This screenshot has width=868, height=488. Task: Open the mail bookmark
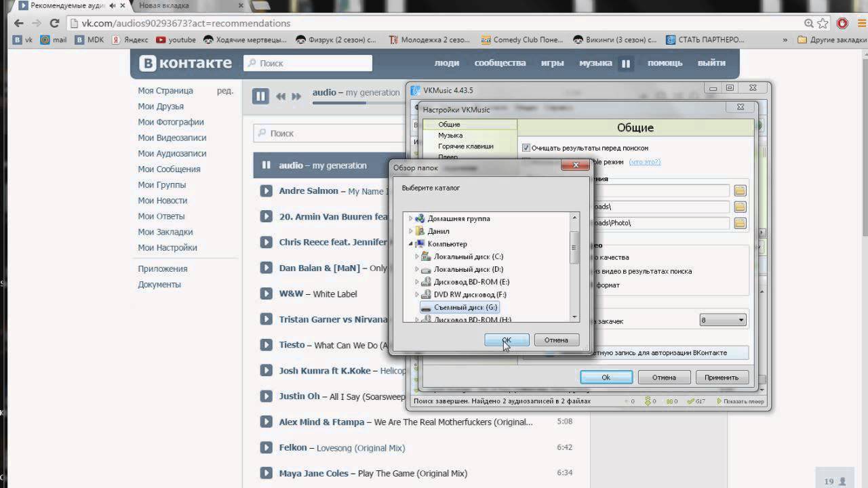[54, 40]
